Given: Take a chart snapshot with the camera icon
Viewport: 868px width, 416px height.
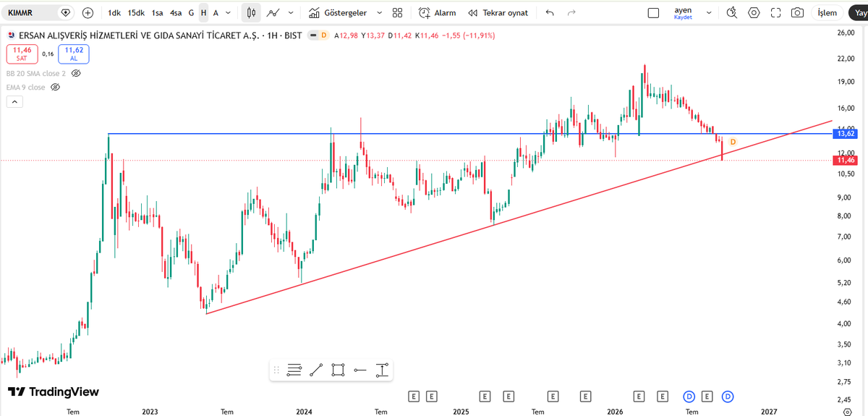Looking at the screenshot, I should pos(797,12).
